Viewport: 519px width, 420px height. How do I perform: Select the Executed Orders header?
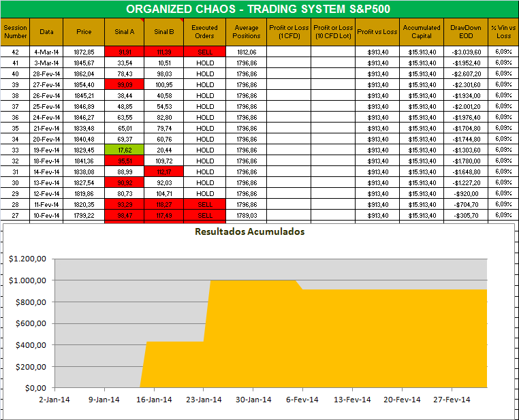(x=204, y=32)
